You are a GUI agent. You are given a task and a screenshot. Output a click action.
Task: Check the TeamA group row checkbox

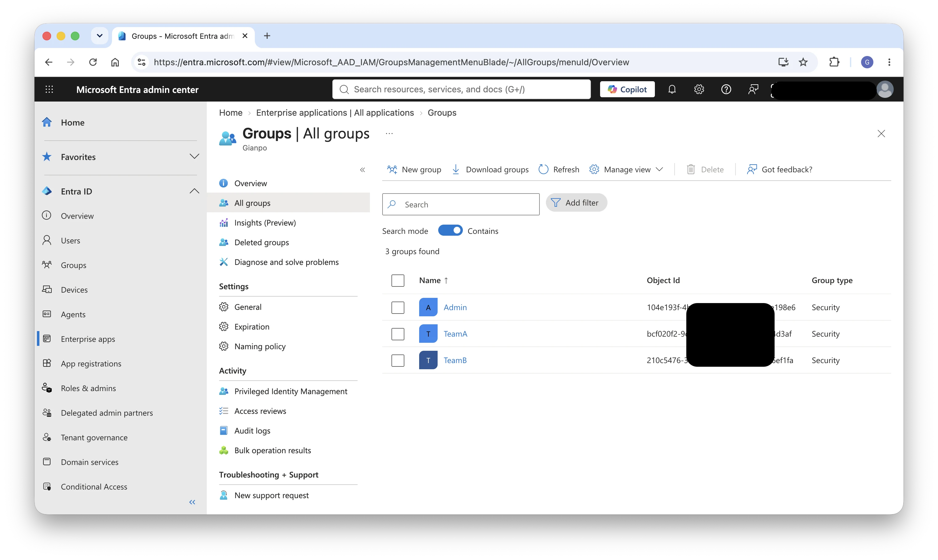(x=398, y=334)
